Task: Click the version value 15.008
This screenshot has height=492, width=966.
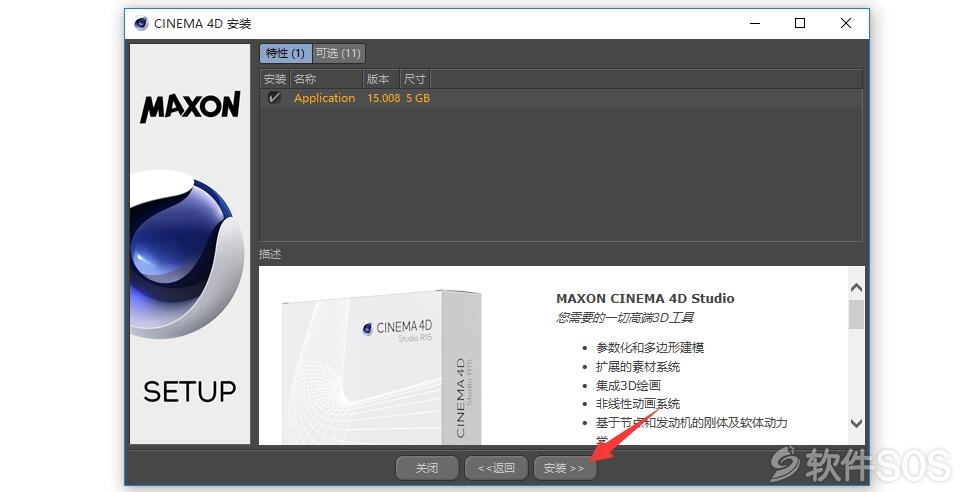Action: tap(383, 98)
